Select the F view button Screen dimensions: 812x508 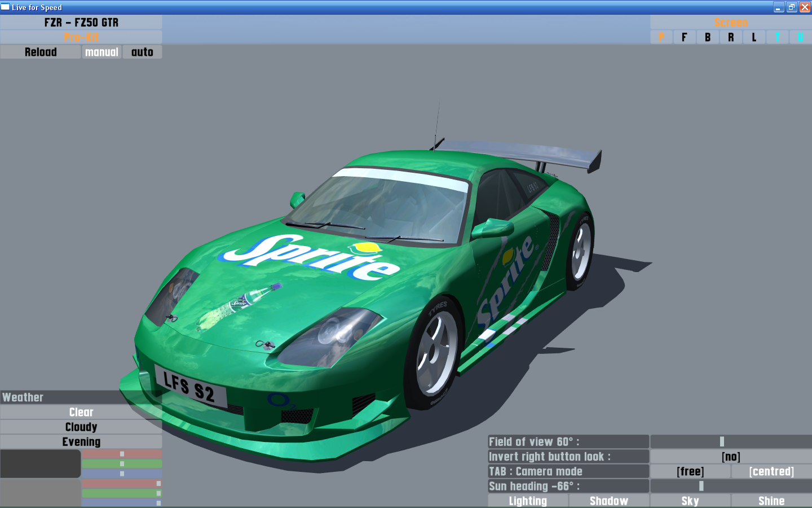pyautogui.click(x=685, y=37)
